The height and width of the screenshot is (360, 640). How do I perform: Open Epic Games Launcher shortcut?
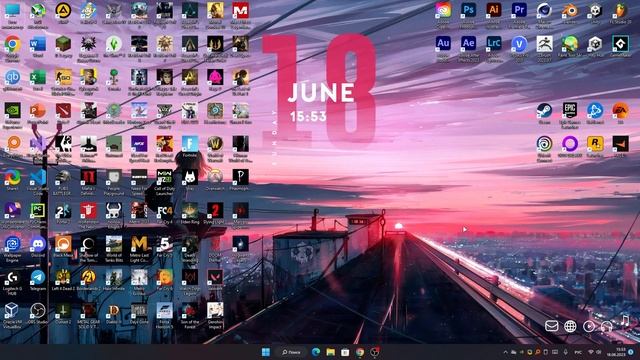pyautogui.click(x=570, y=110)
